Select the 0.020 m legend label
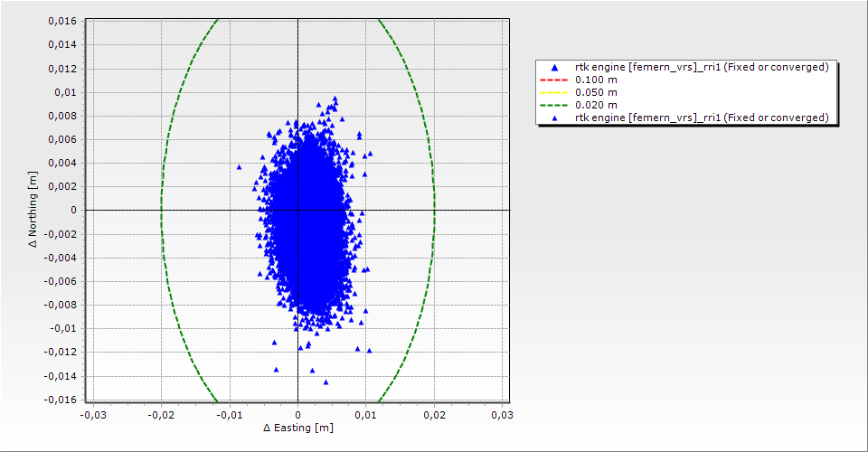 (596, 105)
